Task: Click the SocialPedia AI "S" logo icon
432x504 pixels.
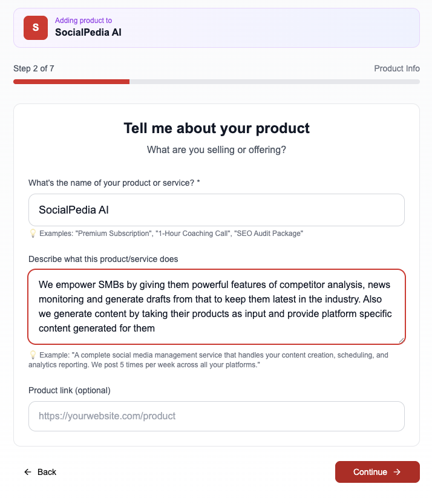Action: (x=34, y=28)
